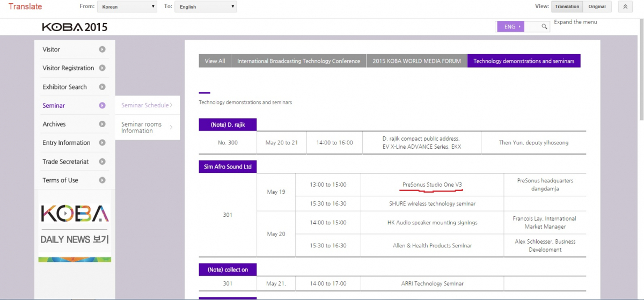This screenshot has width=644, height=300.
Task: Click the (Note) collect on header
Action: point(228,269)
